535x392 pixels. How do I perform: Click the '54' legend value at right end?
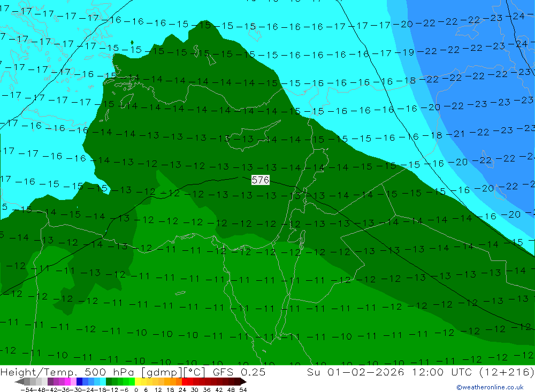coord(243,390)
